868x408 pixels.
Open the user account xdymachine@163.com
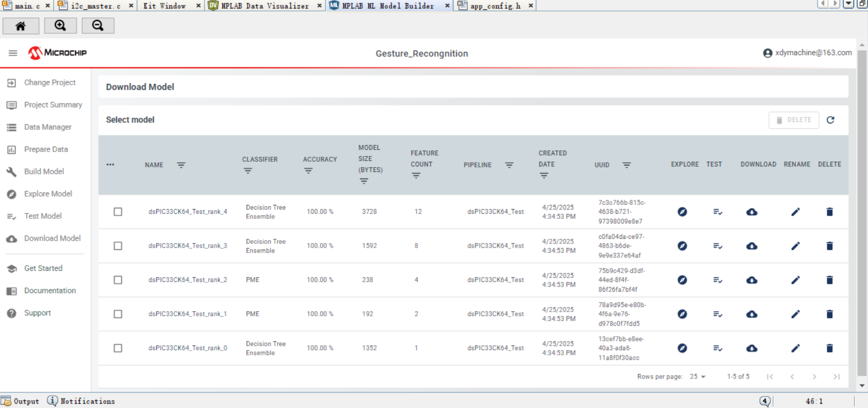pos(807,53)
